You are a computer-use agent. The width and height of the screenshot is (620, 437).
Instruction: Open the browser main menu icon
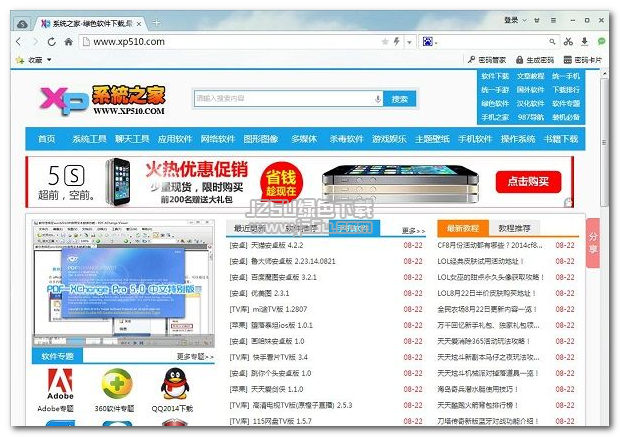pos(553,20)
